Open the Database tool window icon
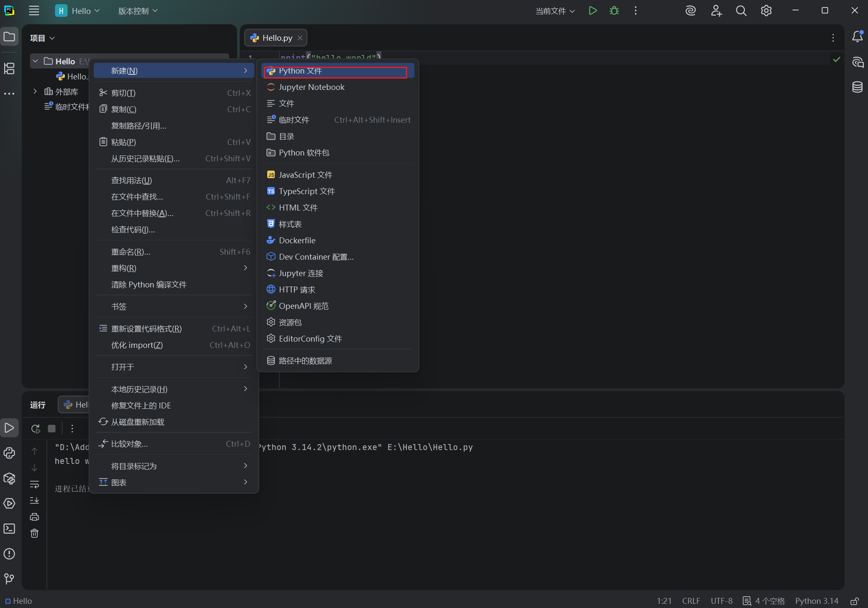 [857, 87]
